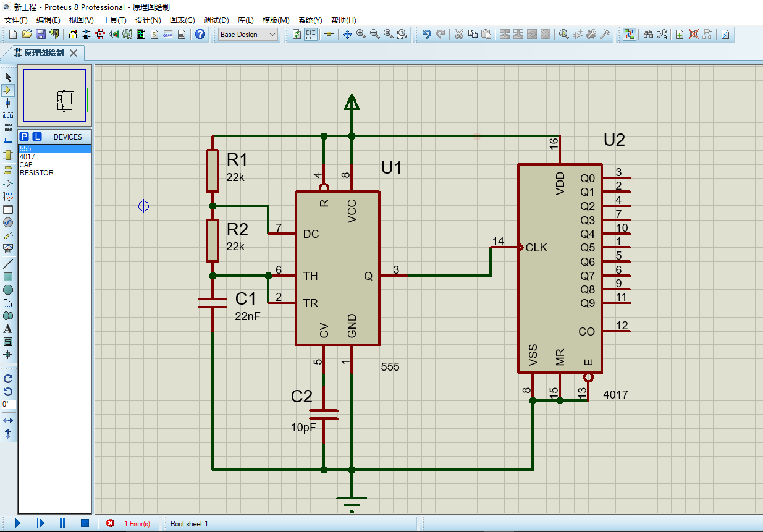Run Electrical Rules Check icon
Image resolution: width=763 pixels, height=532 pixels.
(725, 35)
